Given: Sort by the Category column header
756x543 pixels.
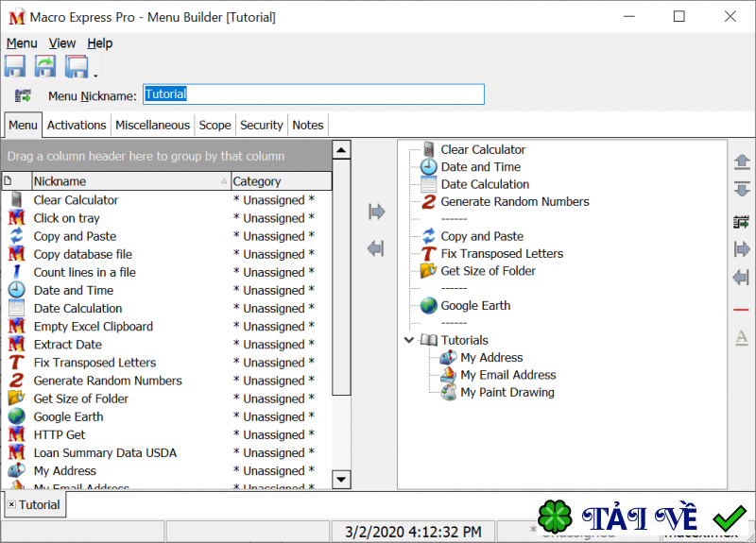Looking at the screenshot, I should click(282, 181).
